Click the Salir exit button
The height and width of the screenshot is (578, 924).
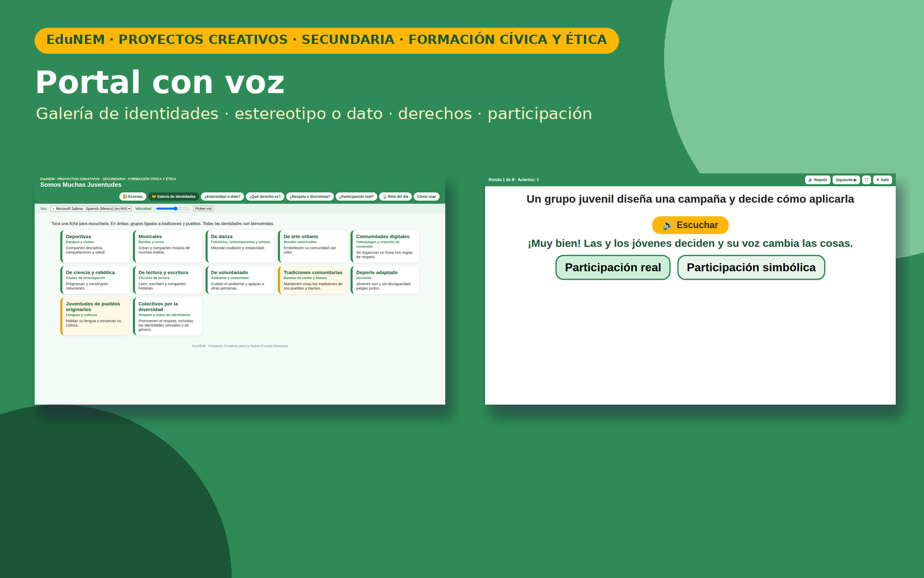(x=882, y=180)
